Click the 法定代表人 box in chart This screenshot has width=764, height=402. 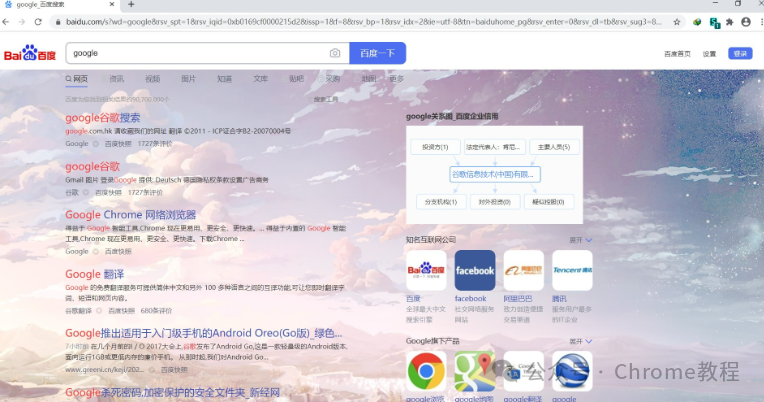click(495, 147)
